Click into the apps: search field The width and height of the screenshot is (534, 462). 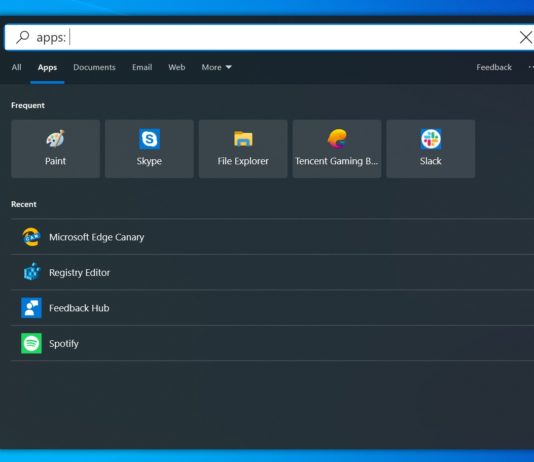click(269, 37)
